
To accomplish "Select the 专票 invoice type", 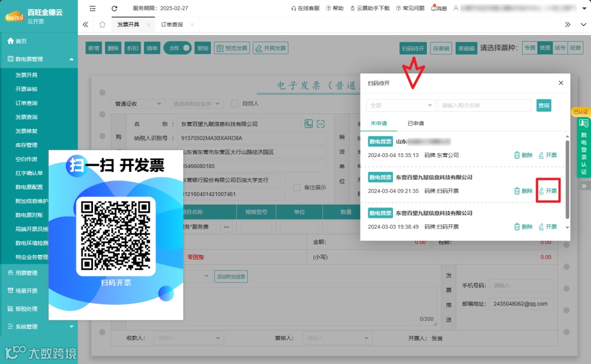I will [x=530, y=48].
